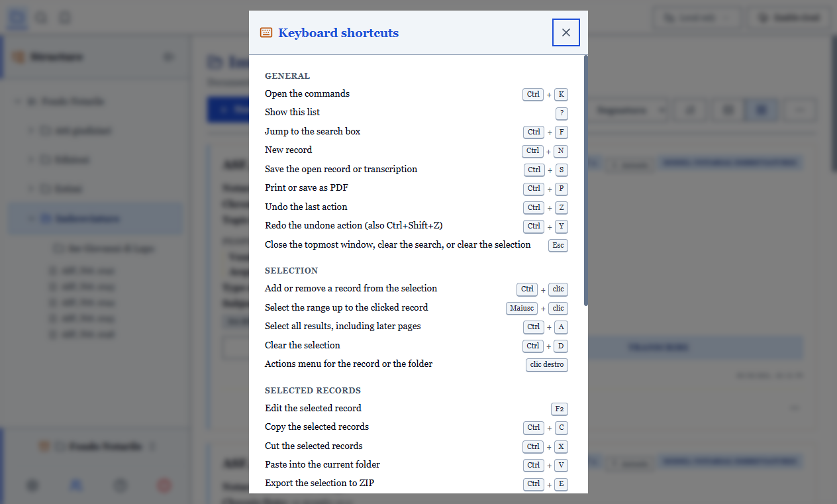Click the F2 key cap
This screenshot has height=504, width=837.
[x=560, y=409]
